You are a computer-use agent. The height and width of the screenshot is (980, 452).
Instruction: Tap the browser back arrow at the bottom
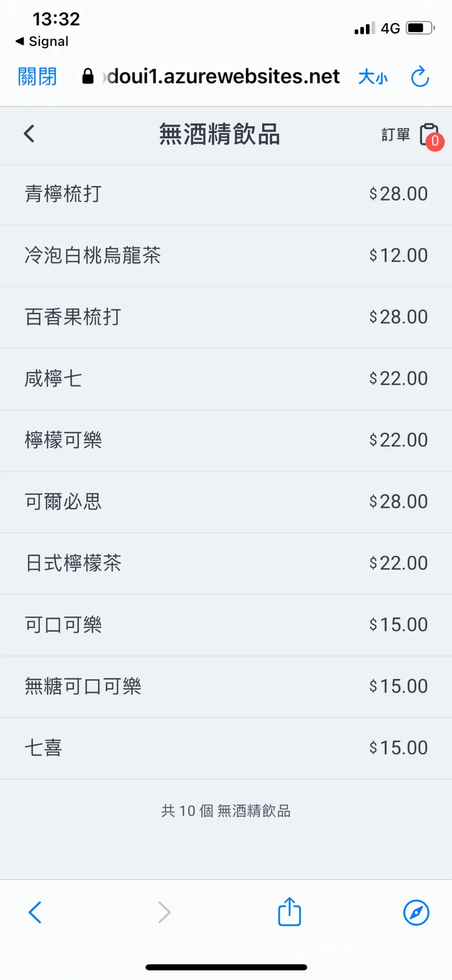pyautogui.click(x=35, y=912)
